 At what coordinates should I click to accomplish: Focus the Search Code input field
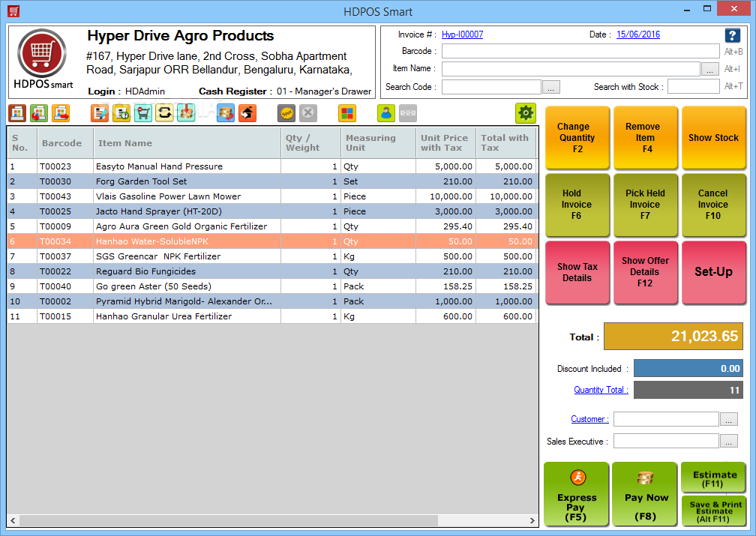(x=491, y=87)
